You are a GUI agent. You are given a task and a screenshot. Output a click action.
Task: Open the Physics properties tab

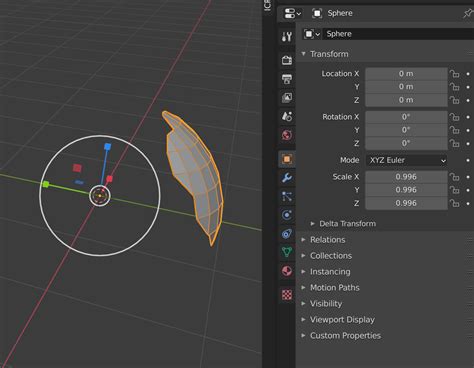287,215
